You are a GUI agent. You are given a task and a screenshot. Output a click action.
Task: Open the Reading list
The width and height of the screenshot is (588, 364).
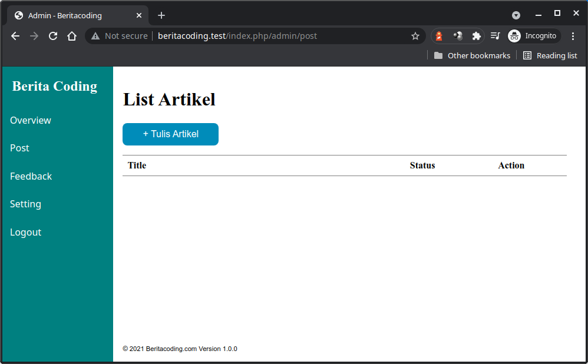click(550, 55)
